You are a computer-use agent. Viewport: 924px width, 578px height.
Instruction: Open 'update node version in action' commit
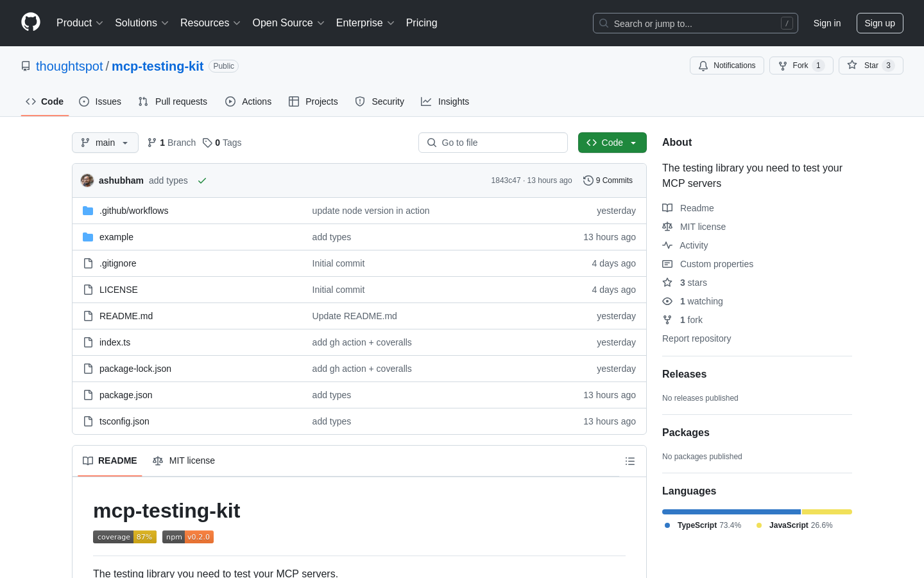click(371, 211)
